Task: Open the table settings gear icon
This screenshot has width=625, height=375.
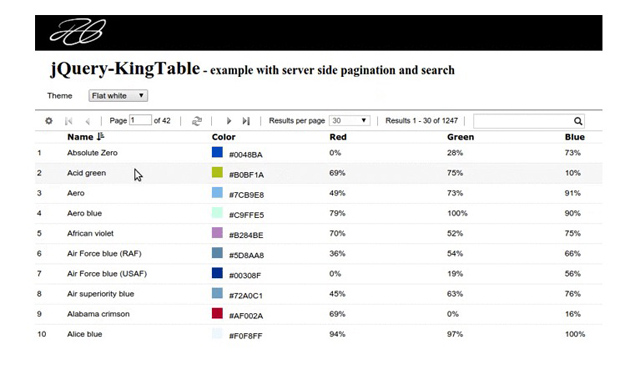Action: 49,121
